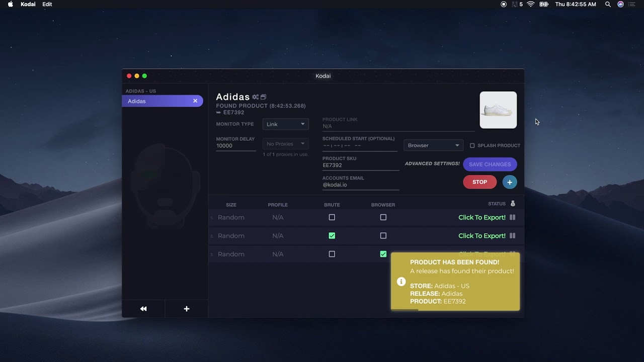
Task: Expand the Browser mode dropdown
Action: 433,145
